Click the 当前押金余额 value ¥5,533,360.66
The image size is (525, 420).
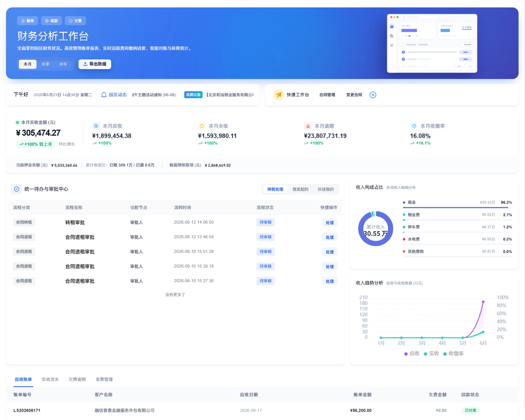pos(64,165)
